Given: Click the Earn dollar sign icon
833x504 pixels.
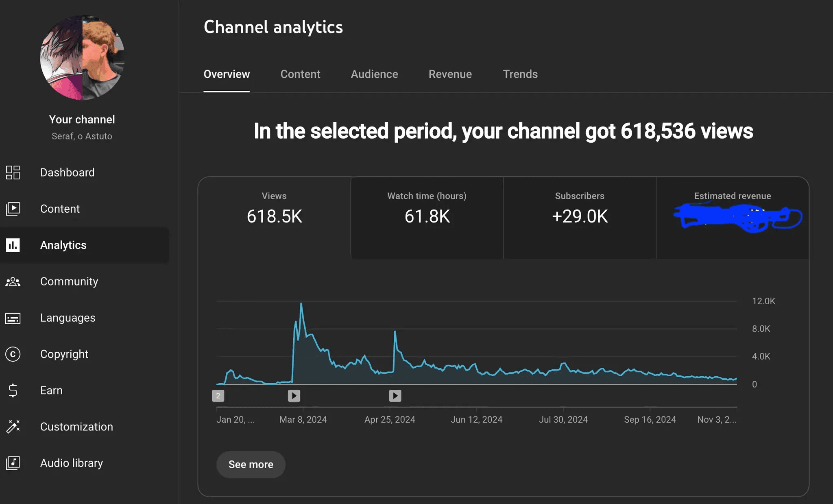Looking at the screenshot, I should [13, 391].
